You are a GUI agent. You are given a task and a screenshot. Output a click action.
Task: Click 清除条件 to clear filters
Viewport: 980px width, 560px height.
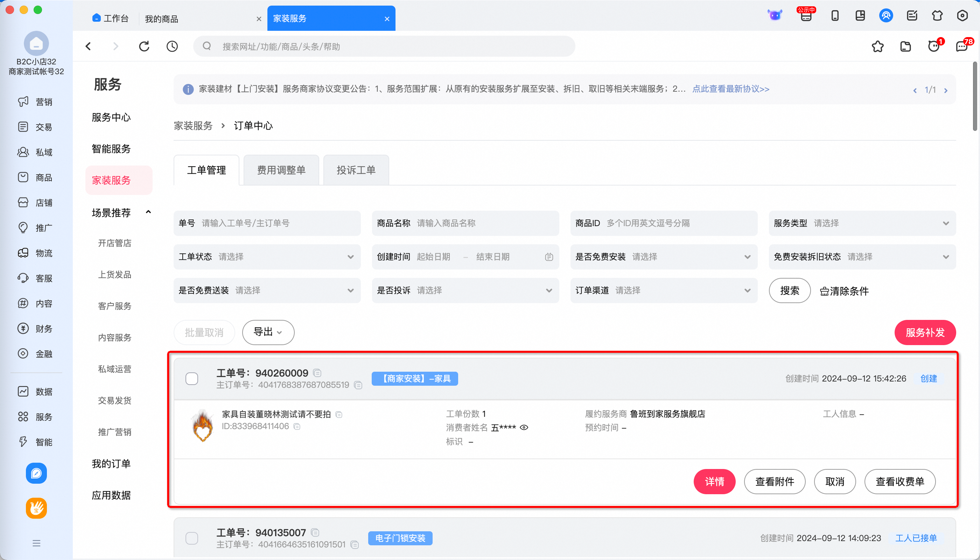pos(844,291)
